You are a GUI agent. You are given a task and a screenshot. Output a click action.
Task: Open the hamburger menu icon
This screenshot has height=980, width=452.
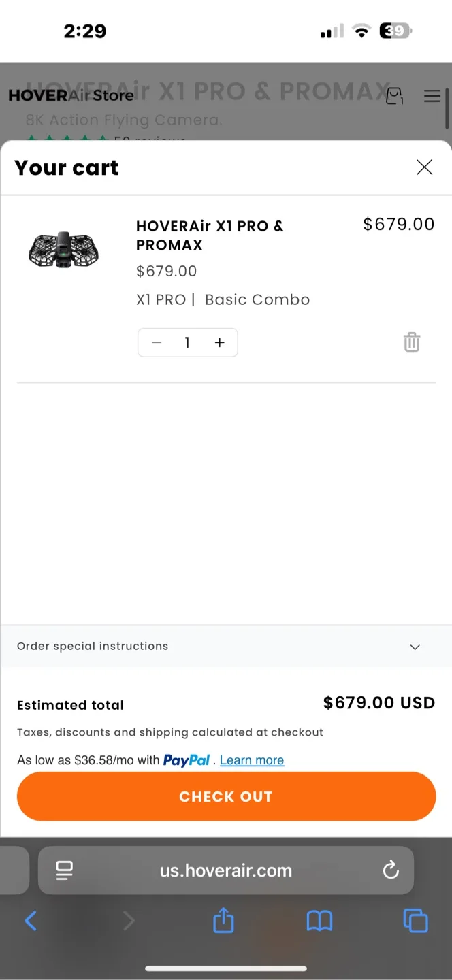(x=432, y=96)
